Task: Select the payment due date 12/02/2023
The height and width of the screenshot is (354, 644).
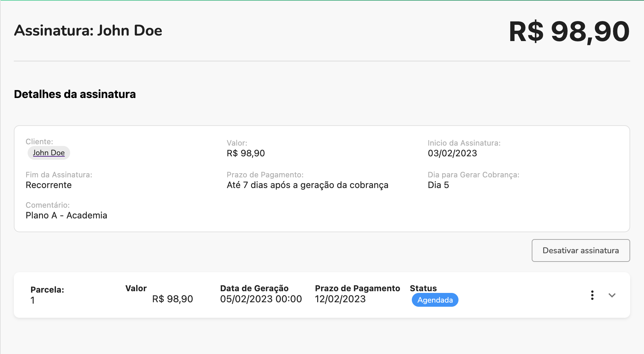Action: [340, 299]
